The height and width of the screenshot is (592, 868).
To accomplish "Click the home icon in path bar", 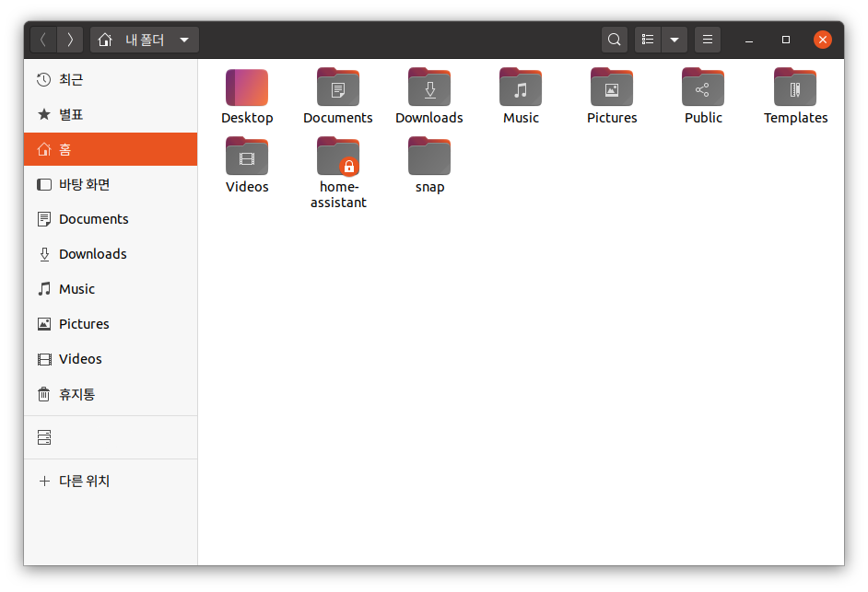I will point(105,40).
